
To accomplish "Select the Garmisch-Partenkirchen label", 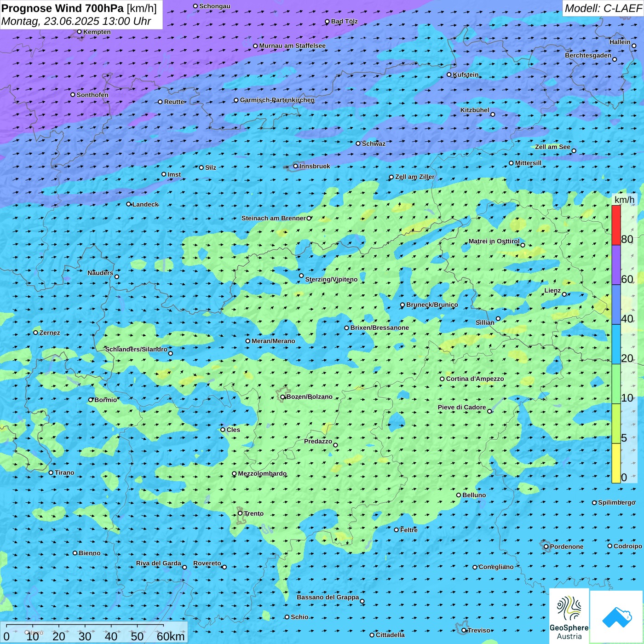I will [x=277, y=100].
